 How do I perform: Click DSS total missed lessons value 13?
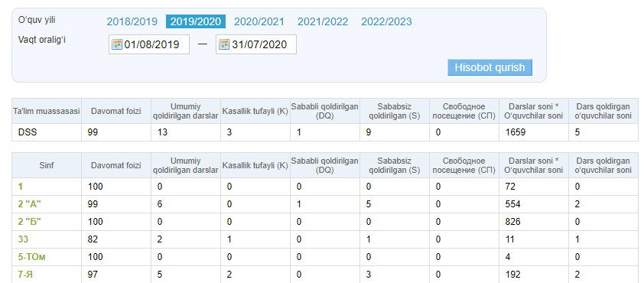pos(162,132)
